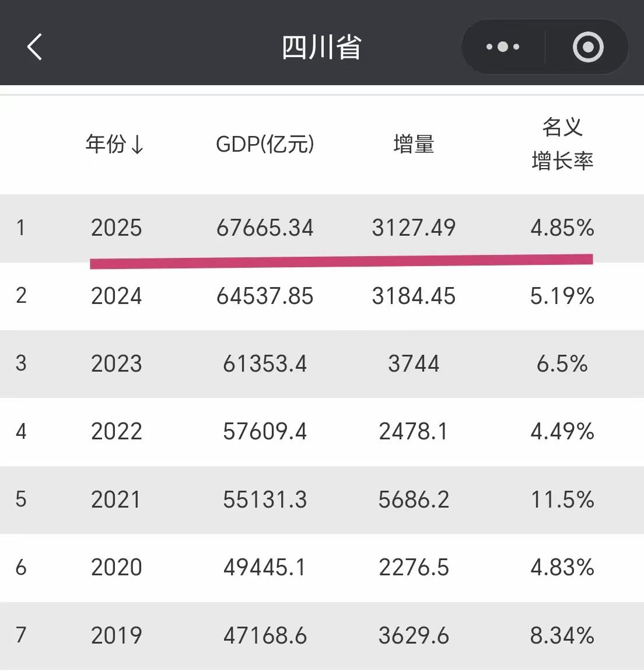644x671 pixels.
Task: Tap the pink underline below 2025 row
Action: (341, 260)
